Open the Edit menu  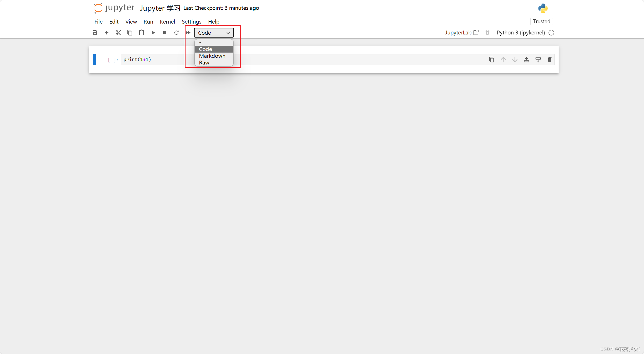coord(114,22)
